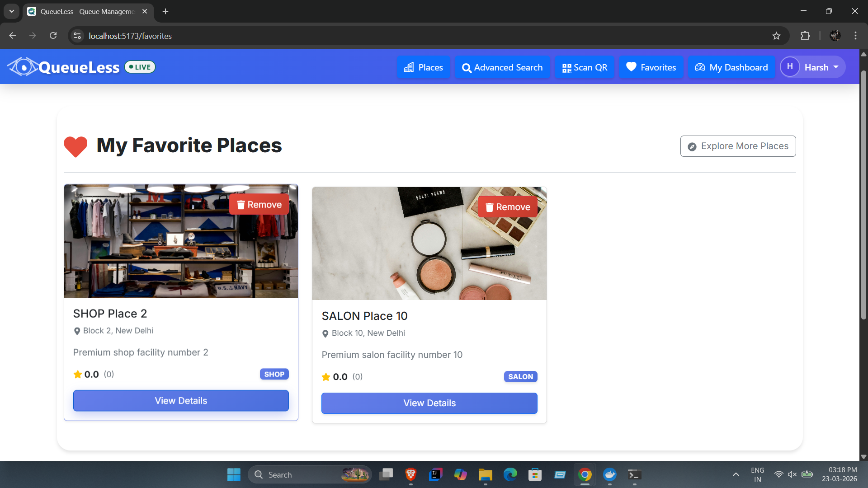Viewport: 868px width, 488px height.
Task: Open IntelliJ IDEA from taskbar
Action: [x=435, y=474]
